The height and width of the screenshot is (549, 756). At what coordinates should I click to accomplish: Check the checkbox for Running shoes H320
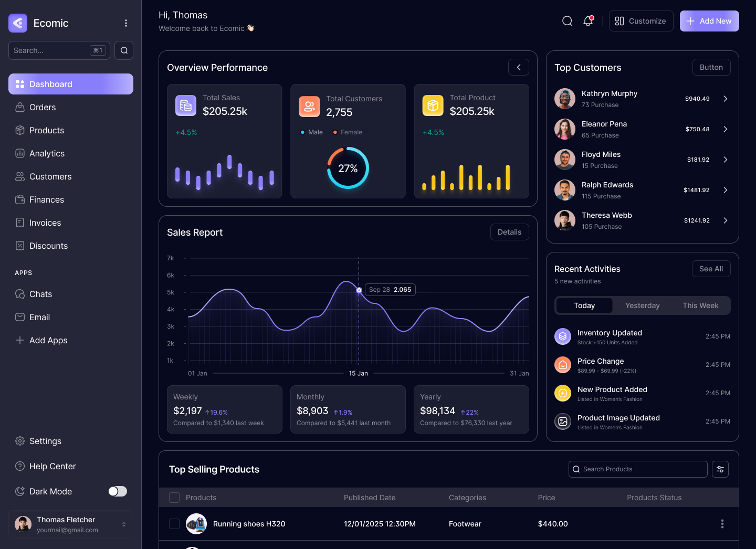click(x=174, y=523)
